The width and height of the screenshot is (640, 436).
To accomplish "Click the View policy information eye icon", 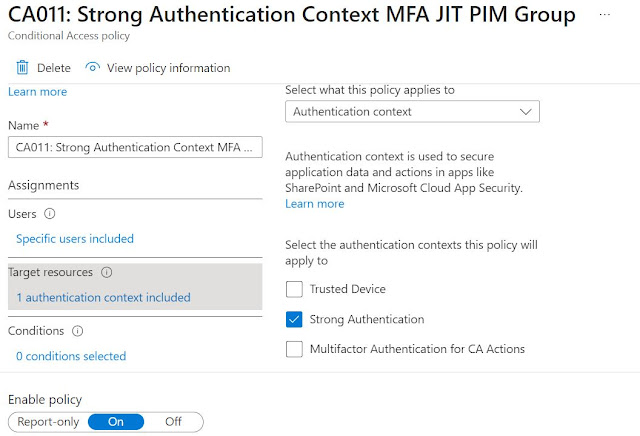I will (93, 68).
